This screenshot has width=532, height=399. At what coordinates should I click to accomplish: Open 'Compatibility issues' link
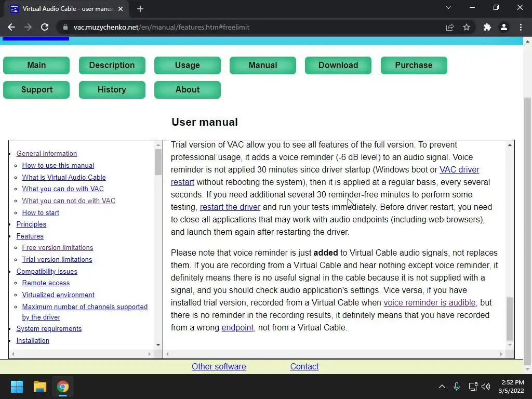point(47,271)
